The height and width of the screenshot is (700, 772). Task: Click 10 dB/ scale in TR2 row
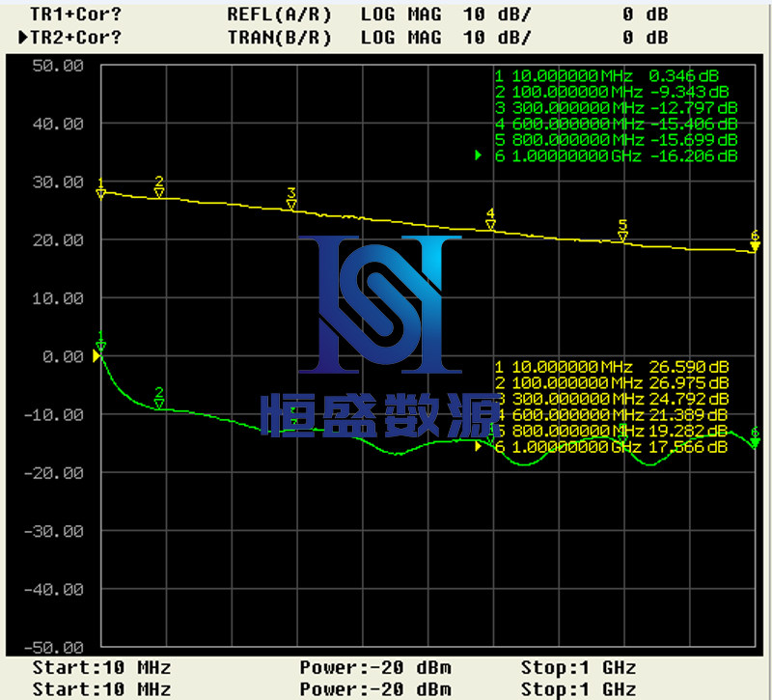497,38
